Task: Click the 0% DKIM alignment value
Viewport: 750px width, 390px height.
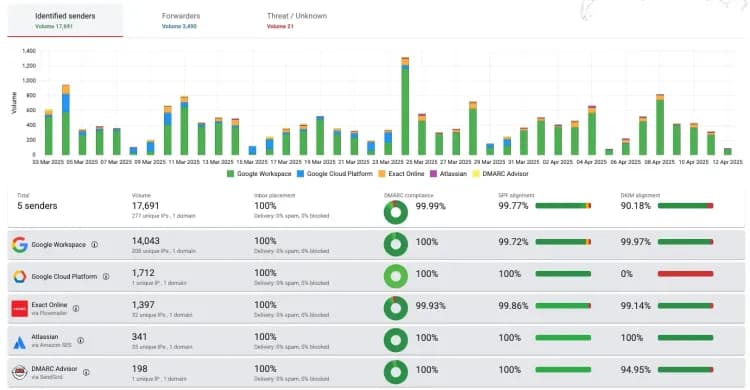Action: click(627, 274)
